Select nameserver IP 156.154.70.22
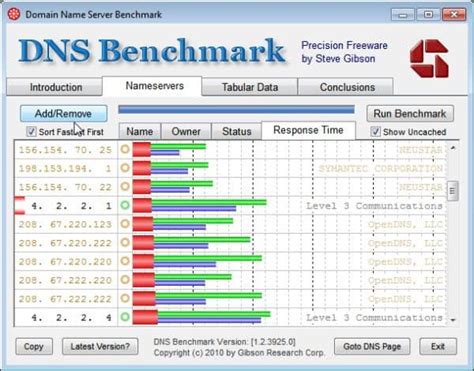This screenshot has height=371, width=474. click(x=65, y=187)
